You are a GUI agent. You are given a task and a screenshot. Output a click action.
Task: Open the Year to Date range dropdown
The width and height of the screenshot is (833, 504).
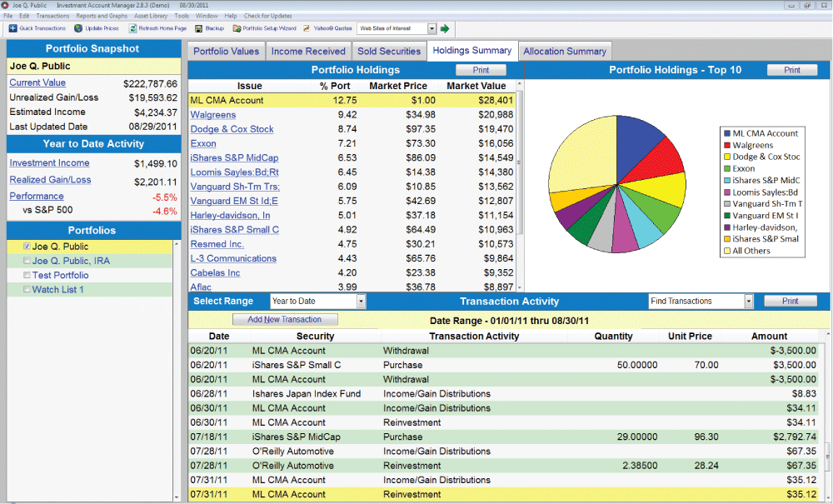click(x=362, y=301)
